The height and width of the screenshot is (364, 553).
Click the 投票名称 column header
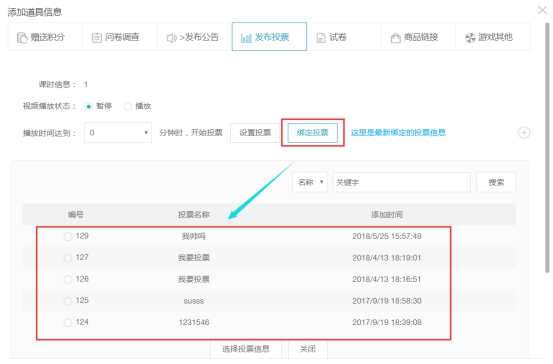tap(194, 214)
